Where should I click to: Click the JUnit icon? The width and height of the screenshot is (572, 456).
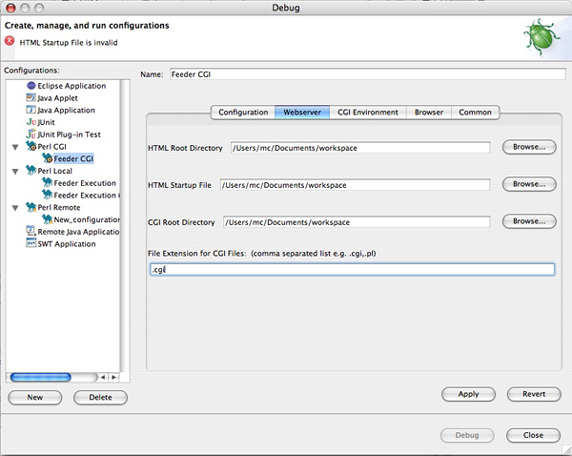click(x=31, y=122)
